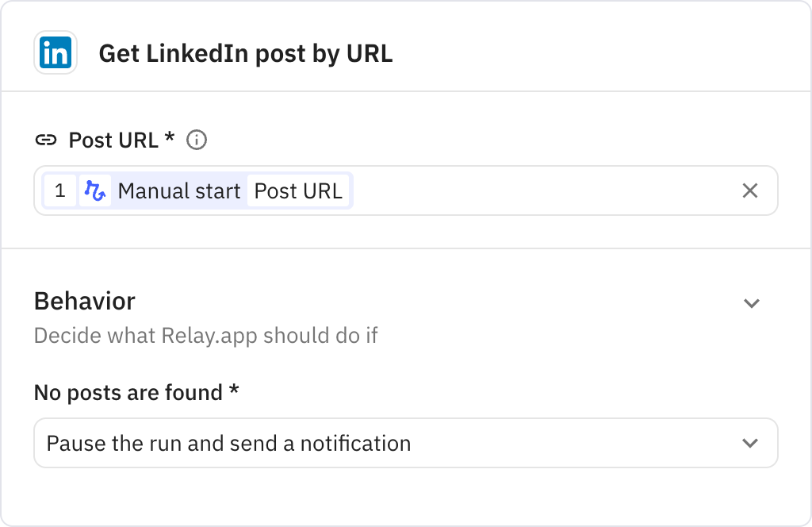Screen dimensions: 812x527
Task: Click the purple Manual start trigger icon
Action: click(94, 190)
